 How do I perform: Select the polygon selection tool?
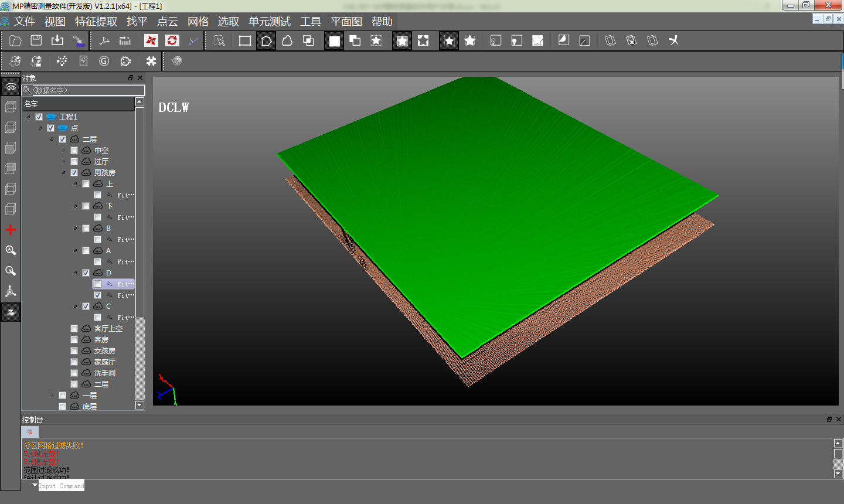[x=266, y=40]
